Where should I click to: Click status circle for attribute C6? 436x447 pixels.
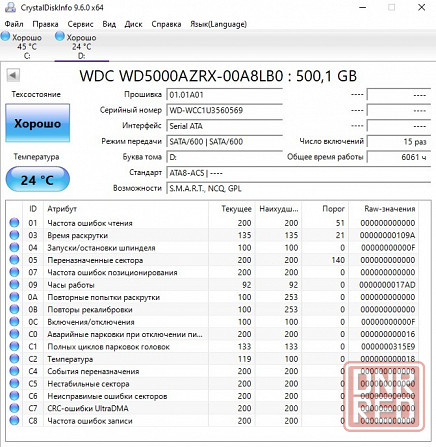click(14, 396)
